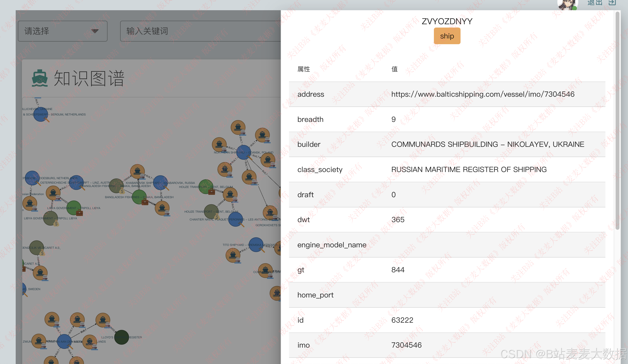Open the 请选择 dropdown selector

click(63, 31)
